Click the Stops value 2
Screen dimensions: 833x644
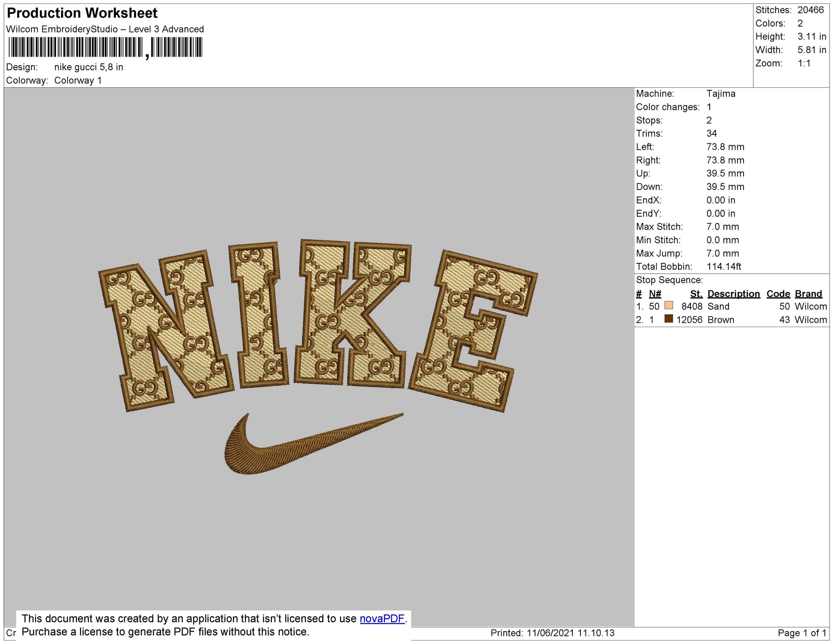[x=709, y=120]
